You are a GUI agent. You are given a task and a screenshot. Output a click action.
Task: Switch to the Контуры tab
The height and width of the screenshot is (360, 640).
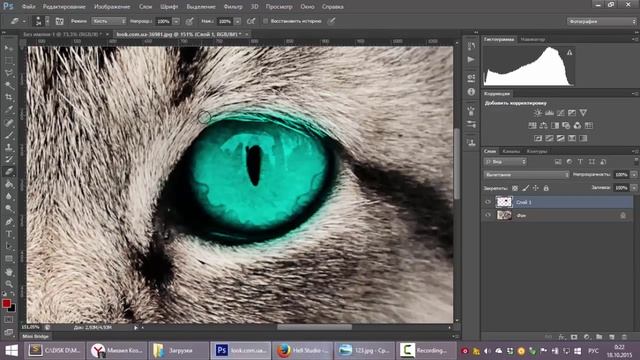tap(536, 151)
